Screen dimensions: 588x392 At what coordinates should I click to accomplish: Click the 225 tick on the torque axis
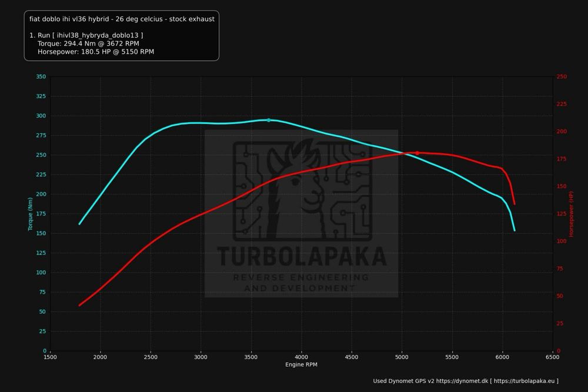[x=41, y=175]
